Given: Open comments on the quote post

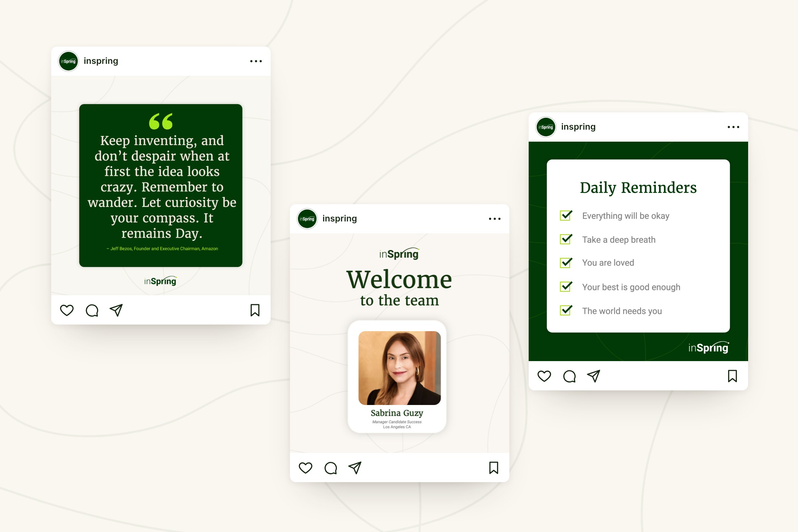Looking at the screenshot, I should click(92, 310).
